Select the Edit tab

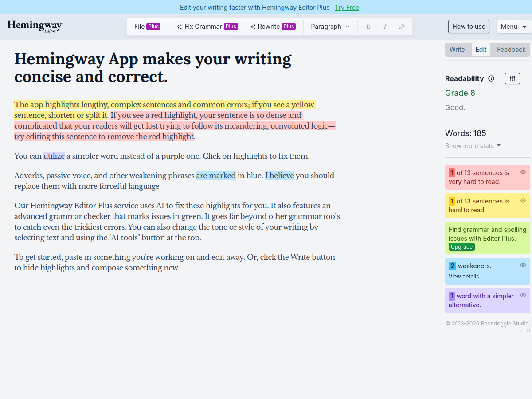click(481, 50)
